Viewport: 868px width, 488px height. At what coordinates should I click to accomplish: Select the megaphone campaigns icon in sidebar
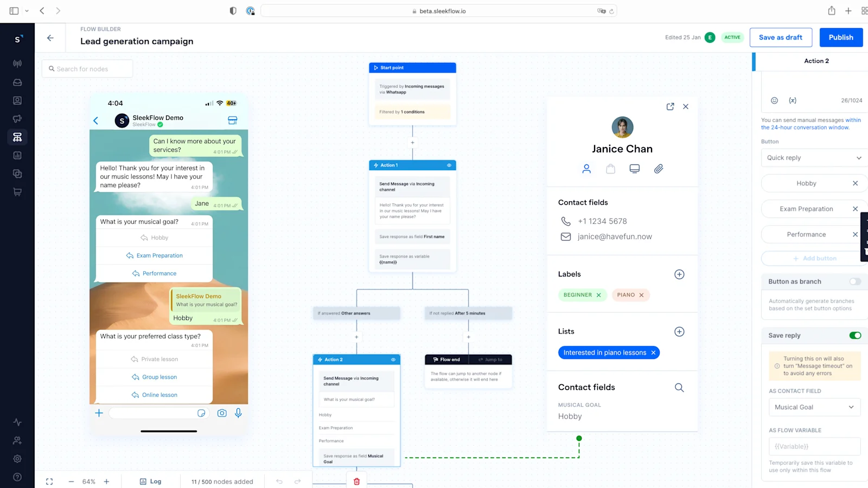point(17,119)
